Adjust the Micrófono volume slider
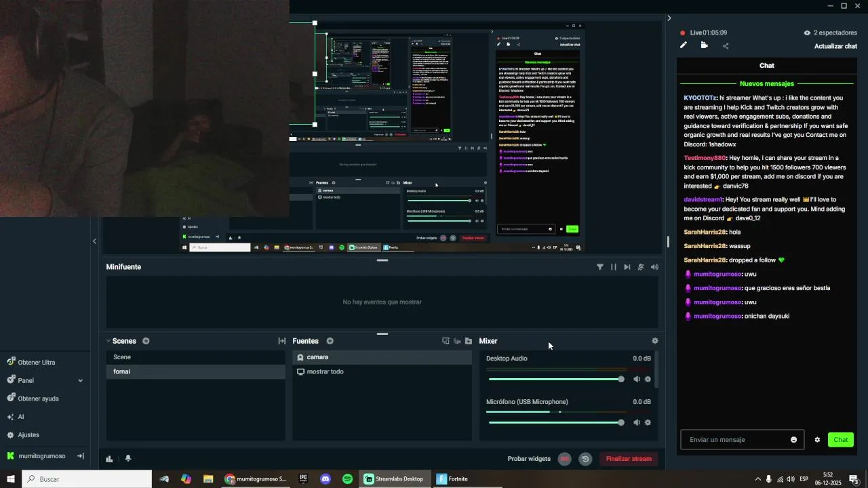 (555, 422)
